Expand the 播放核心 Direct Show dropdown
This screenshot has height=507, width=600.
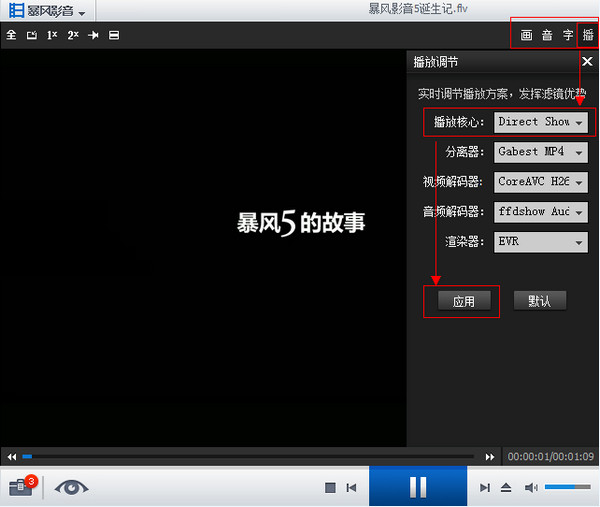(x=541, y=122)
